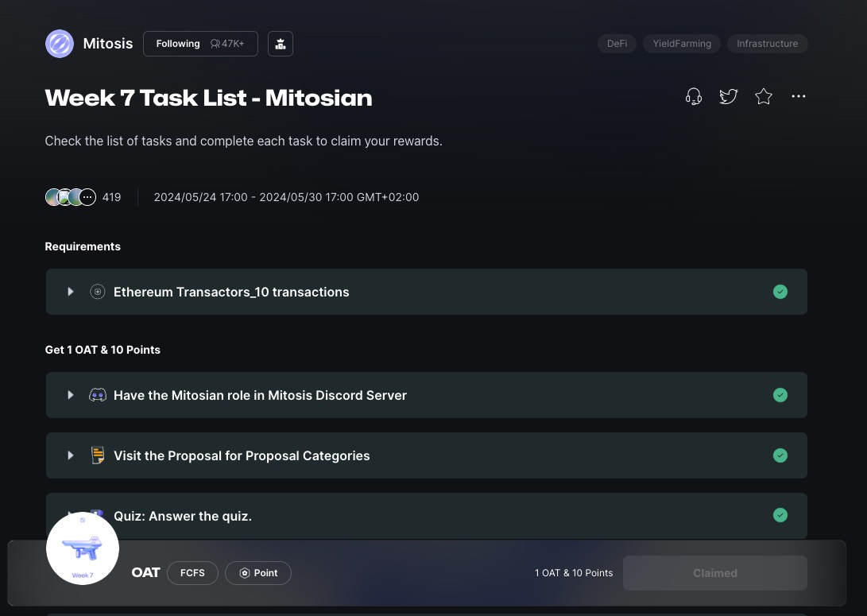Favorite the campaign with star icon
The image size is (867, 616).
764,97
